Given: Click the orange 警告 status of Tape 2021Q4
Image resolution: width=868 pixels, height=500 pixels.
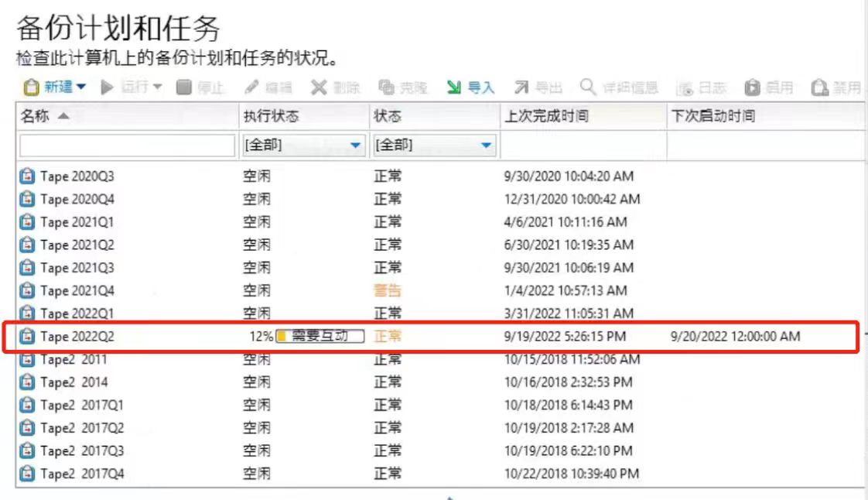Looking at the screenshot, I should point(388,291).
